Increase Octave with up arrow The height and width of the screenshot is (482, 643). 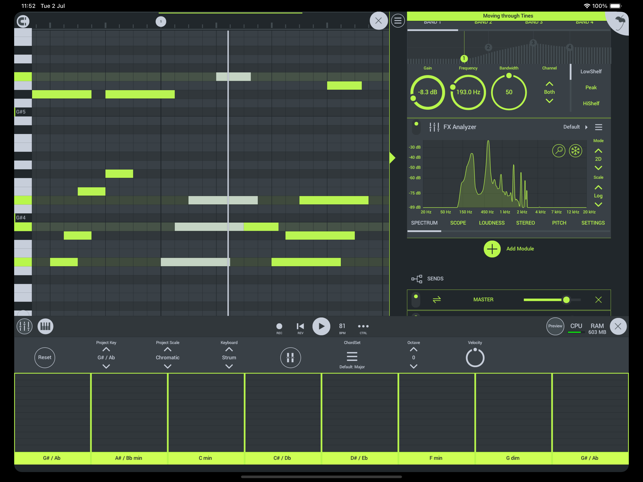413,350
